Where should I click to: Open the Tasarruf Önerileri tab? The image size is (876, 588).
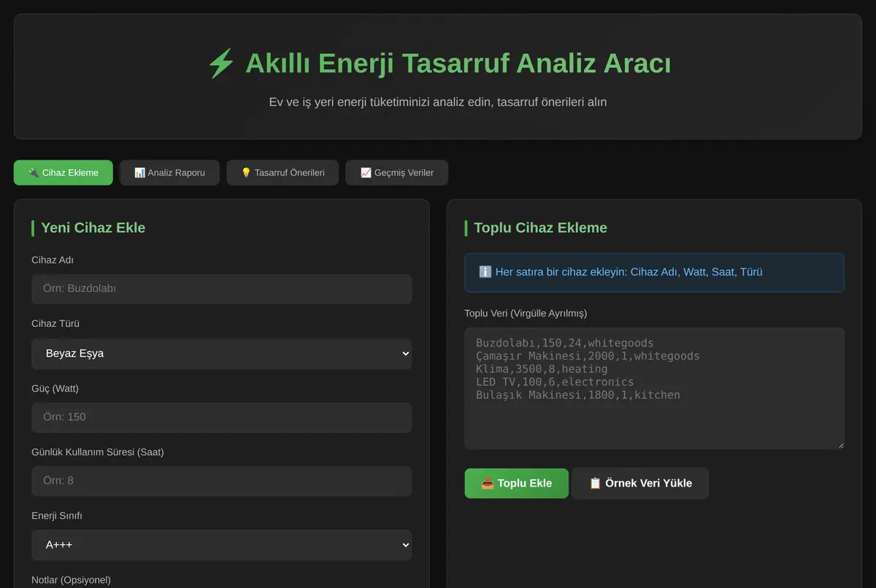coord(283,173)
